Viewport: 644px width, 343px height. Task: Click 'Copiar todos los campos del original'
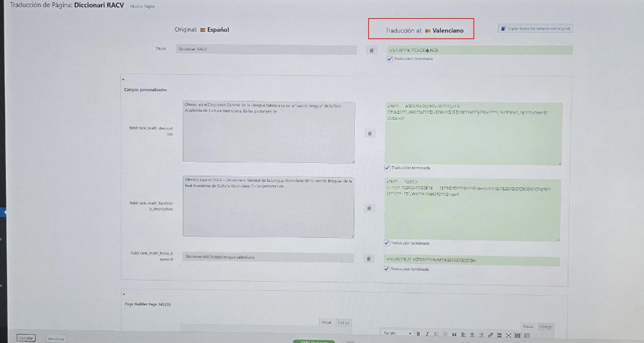(x=535, y=28)
